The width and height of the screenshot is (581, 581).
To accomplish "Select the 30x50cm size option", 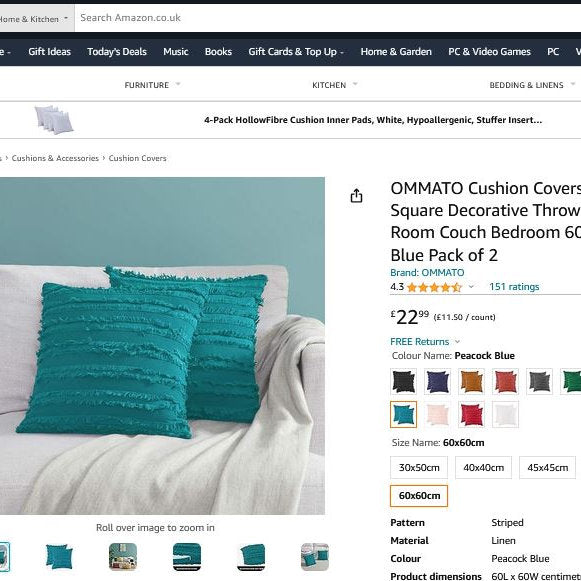I will [x=419, y=468].
